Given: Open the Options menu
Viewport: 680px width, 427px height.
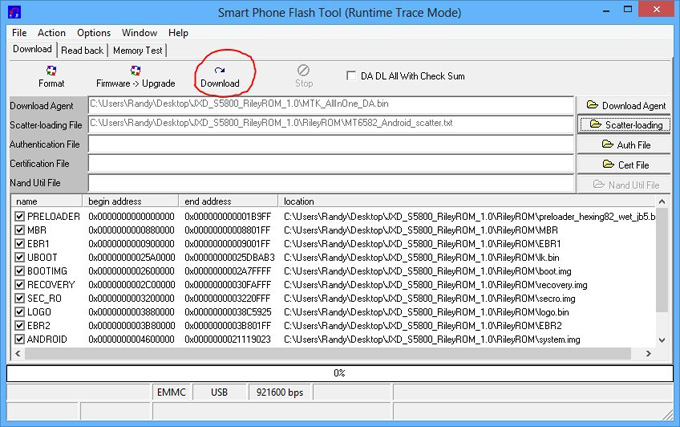Looking at the screenshot, I should [x=94, y=33].
